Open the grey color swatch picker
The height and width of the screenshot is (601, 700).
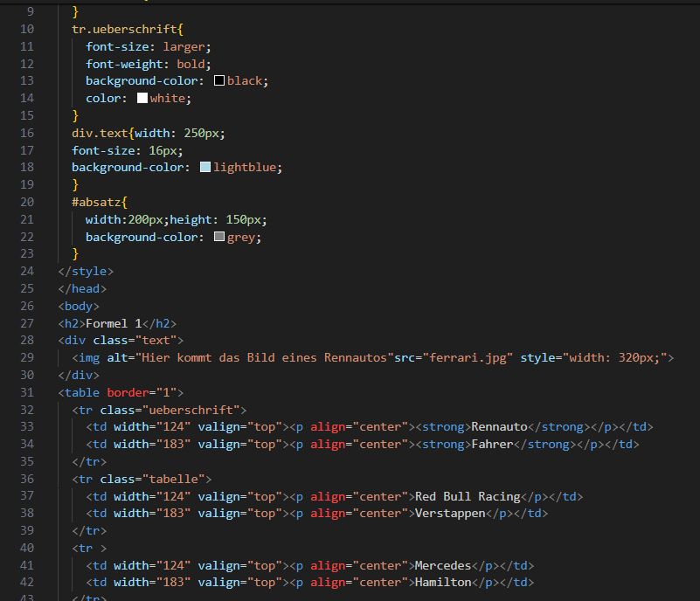[x=219, y=237]
